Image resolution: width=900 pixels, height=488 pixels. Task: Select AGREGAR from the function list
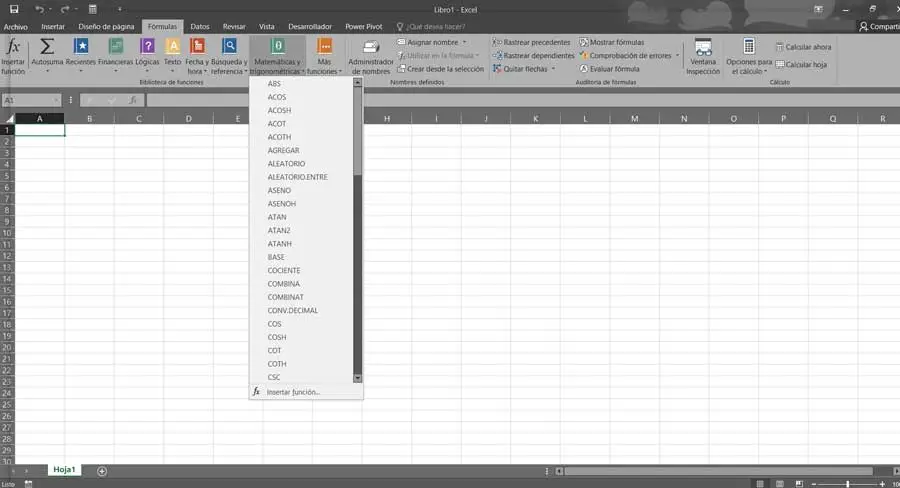[x=302, y=150]
